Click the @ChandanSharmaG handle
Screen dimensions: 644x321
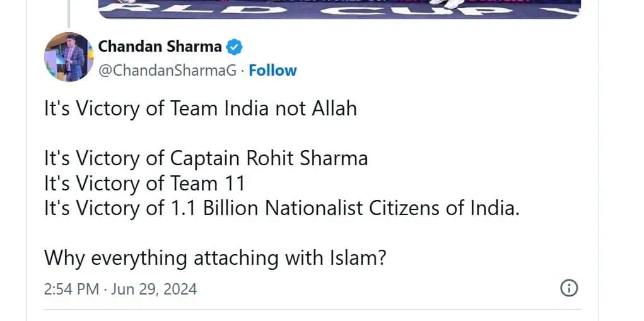tap(168, 71)
